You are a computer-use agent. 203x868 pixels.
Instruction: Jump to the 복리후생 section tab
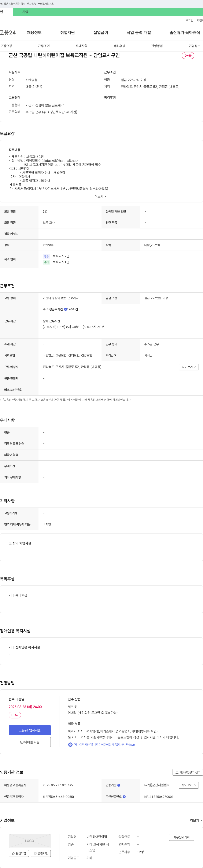click(119, 46)
